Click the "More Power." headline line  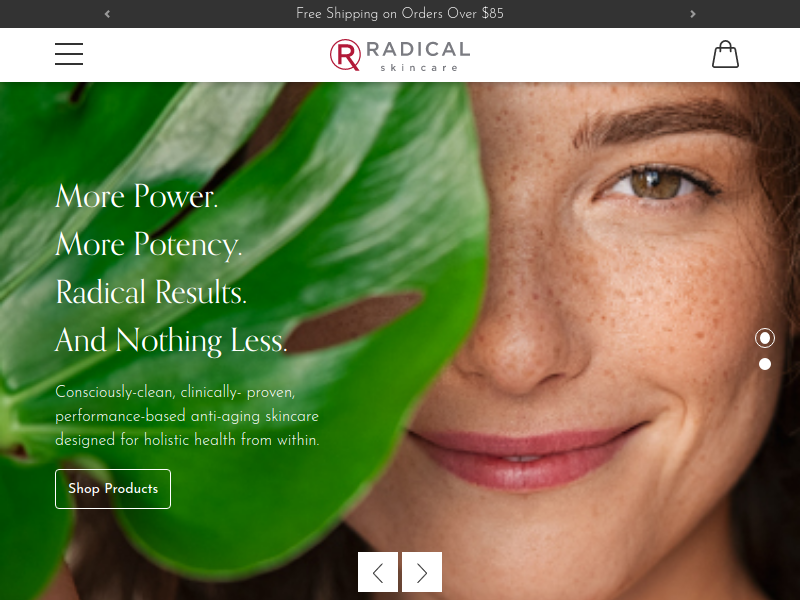(x=137, y=196)
